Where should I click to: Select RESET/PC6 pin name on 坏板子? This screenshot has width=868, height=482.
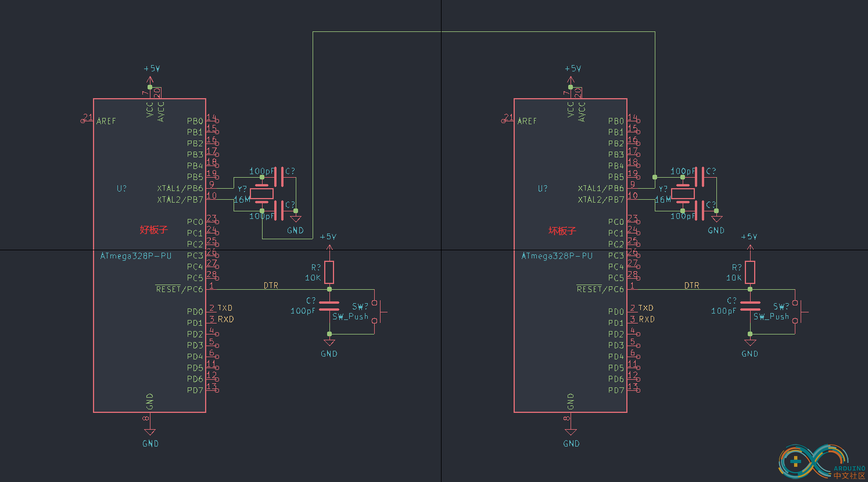pos(601,289)
